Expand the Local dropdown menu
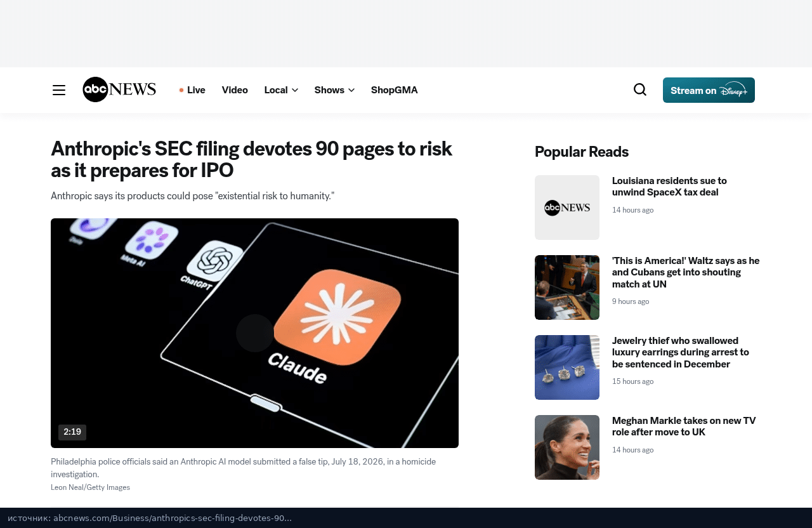Viewport: 812px width, 528px height. tap(281, 90)
